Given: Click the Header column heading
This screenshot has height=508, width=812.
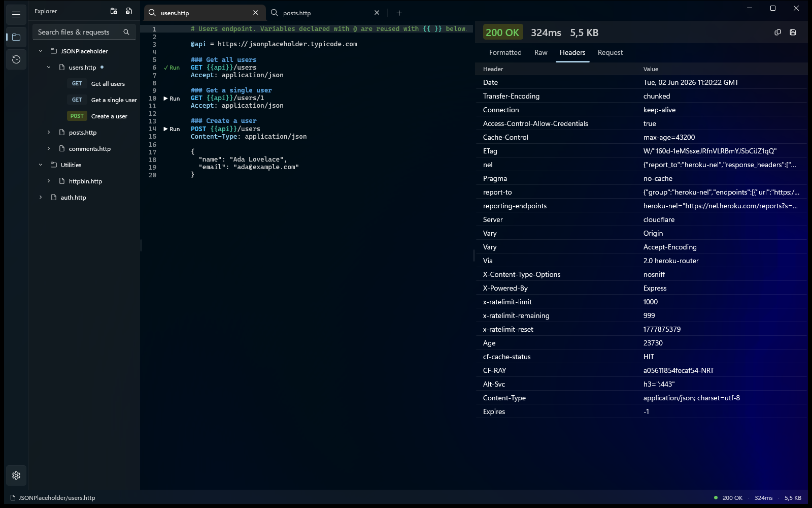Looking at the screenshot, I should tap(493, 69).
